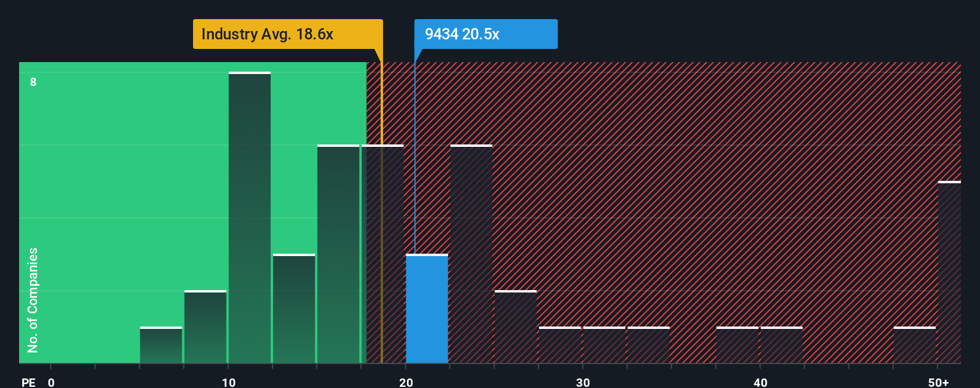Click the No. of Companies axis label
980x388 pixels.
33,300
